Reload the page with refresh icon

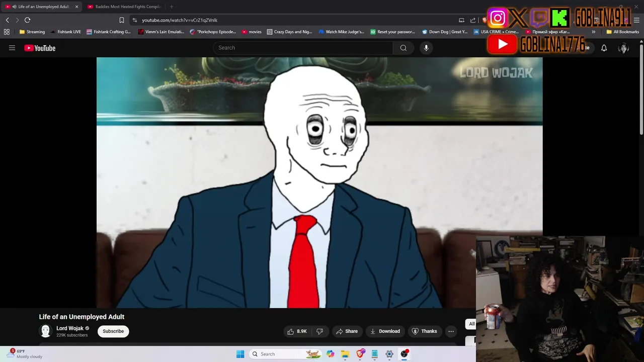click(x=27, y=20)
